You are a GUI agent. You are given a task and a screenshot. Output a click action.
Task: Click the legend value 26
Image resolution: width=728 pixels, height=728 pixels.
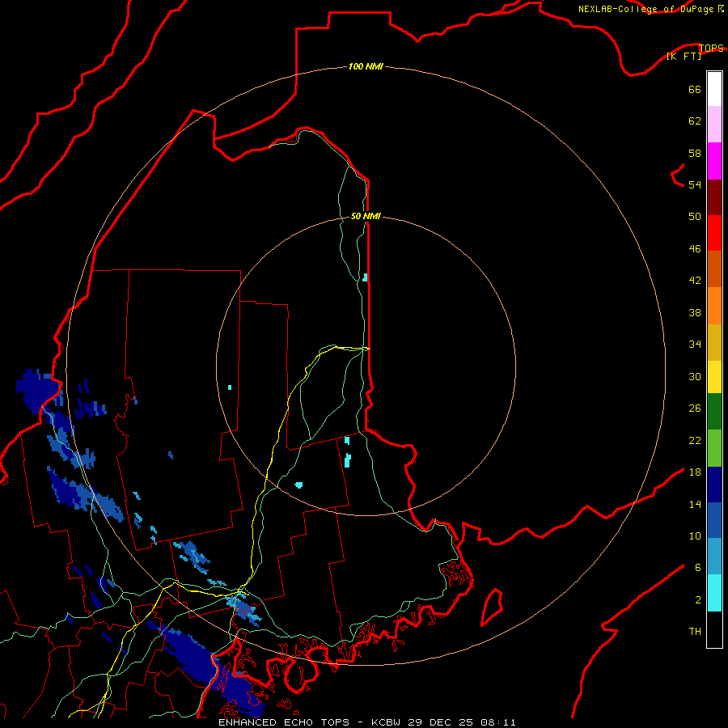point(695,408)
